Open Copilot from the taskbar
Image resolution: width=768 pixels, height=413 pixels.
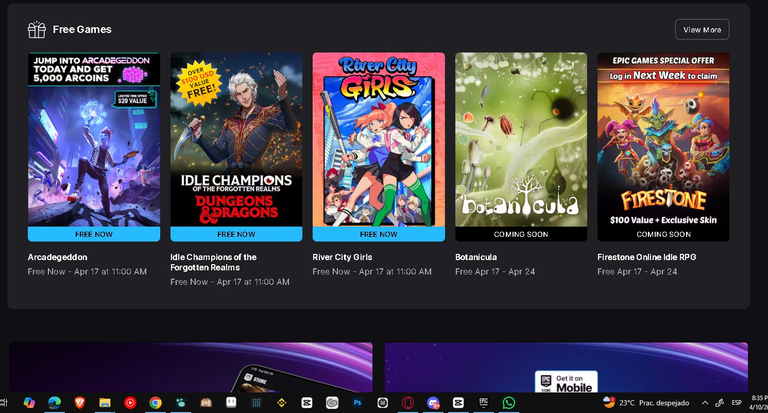[29, 403]
